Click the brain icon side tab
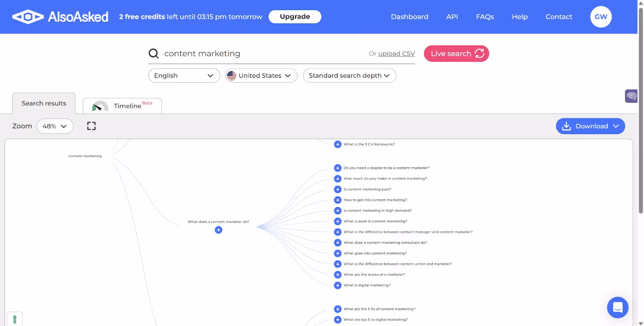This screenshot has height=326, width=644. click(631, 96)
